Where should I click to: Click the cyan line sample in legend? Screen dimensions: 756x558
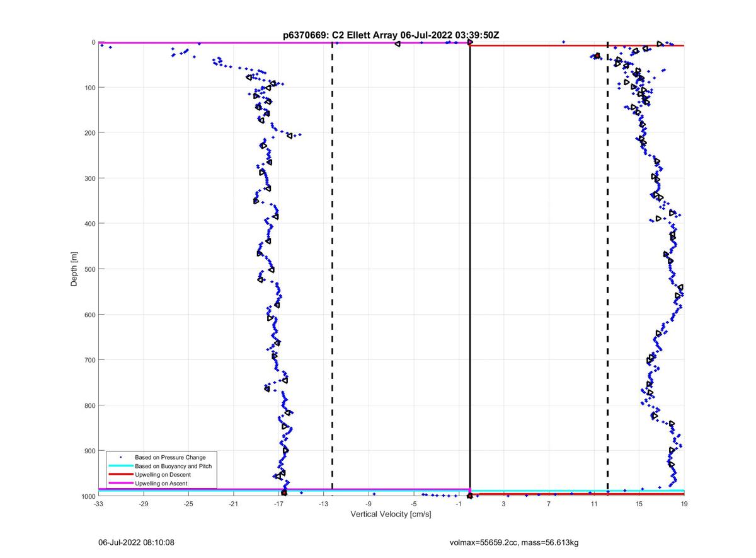click(x=121, y=466)
